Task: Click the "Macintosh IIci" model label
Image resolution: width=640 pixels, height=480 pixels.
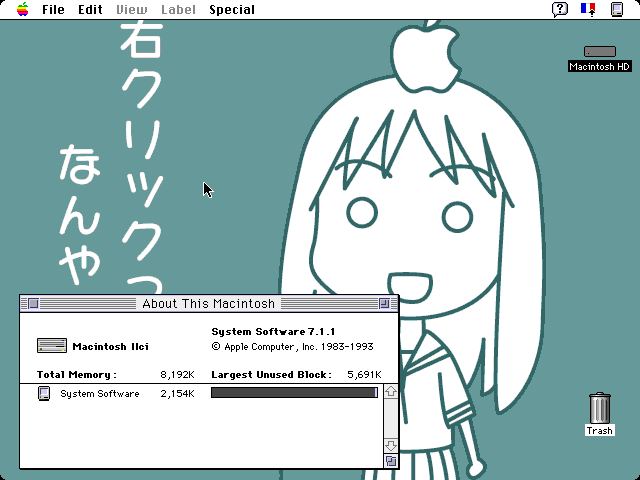Action: click(x=111, y=347)
